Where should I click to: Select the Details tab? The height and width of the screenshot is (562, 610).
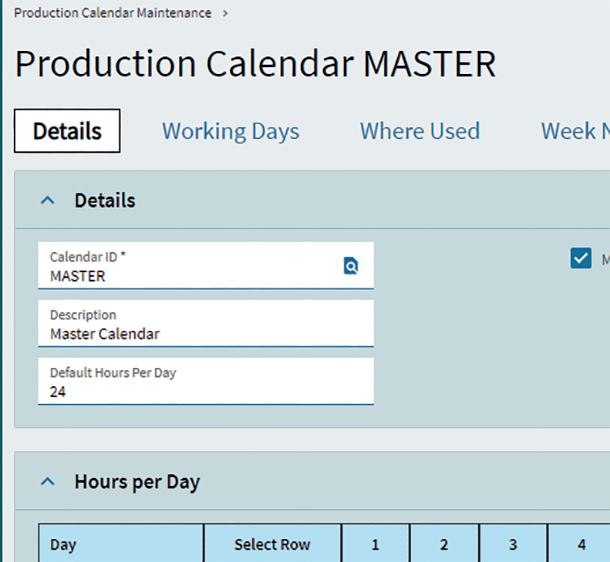click(x=67, y=131)
